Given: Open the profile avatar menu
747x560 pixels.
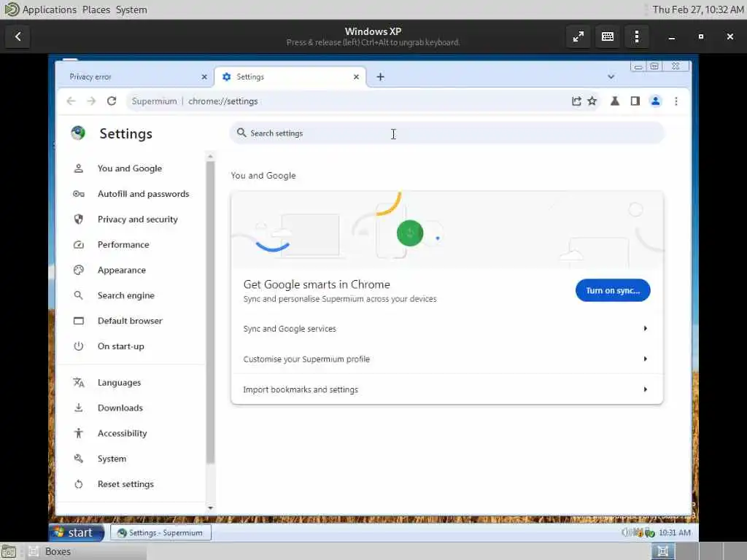Looking at the screenshot, I should pos(656,101).
